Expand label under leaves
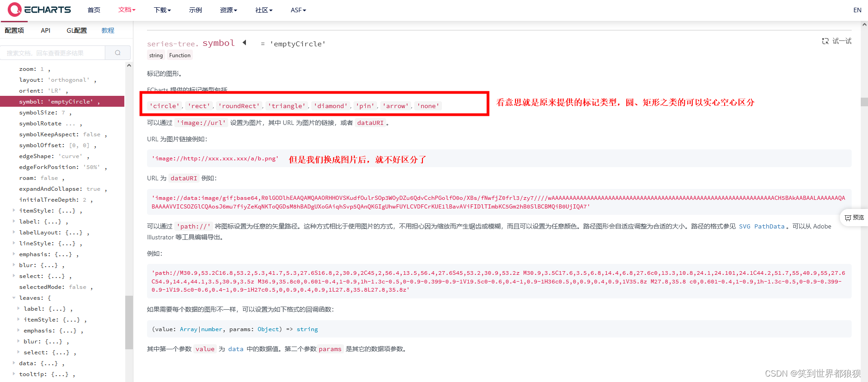This screenshot has width=868, height=382. [x=19, y=308]
